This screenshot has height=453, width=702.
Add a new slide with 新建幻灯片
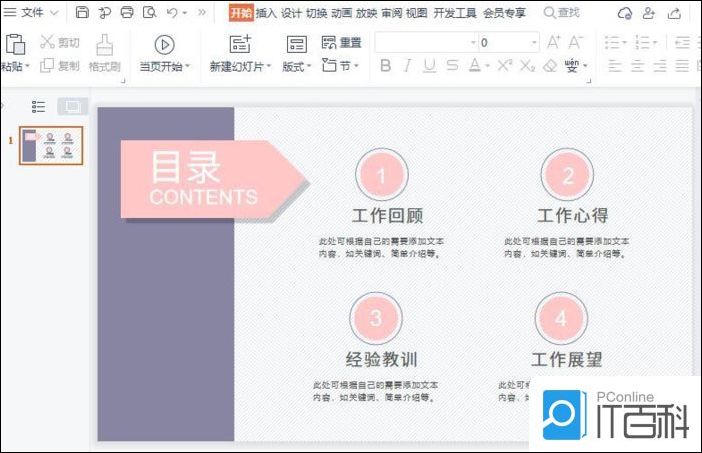(x=240, y=44)
